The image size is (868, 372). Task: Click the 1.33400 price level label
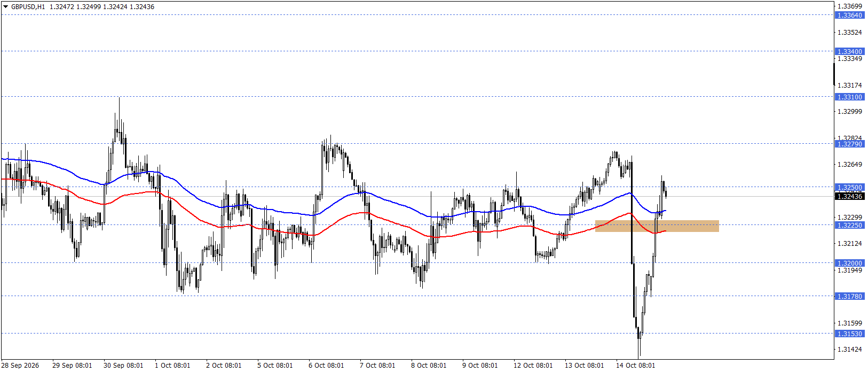[x=849, y=52]
